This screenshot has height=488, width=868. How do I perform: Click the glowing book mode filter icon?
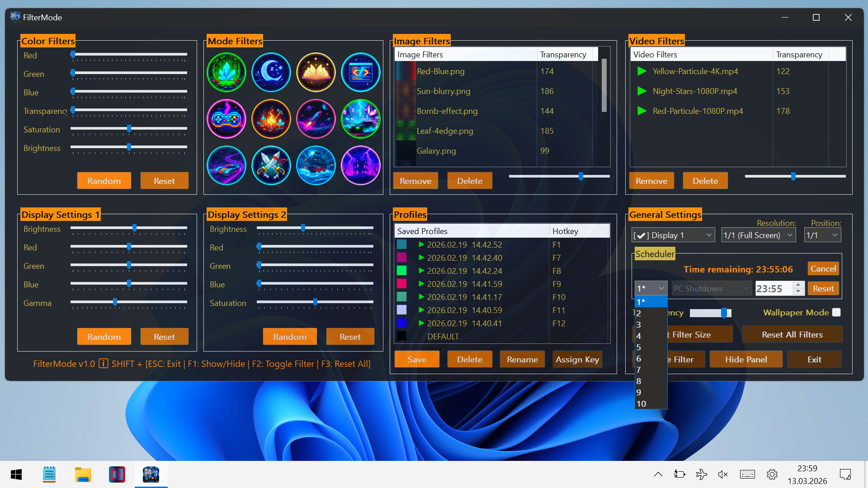[x=316, y=72]
